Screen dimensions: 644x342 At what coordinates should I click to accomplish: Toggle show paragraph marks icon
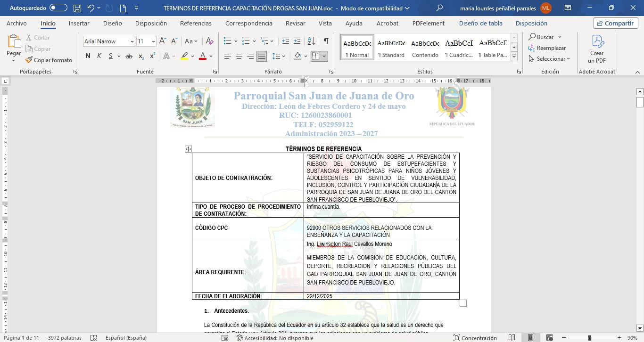click(x=326, y=41)
